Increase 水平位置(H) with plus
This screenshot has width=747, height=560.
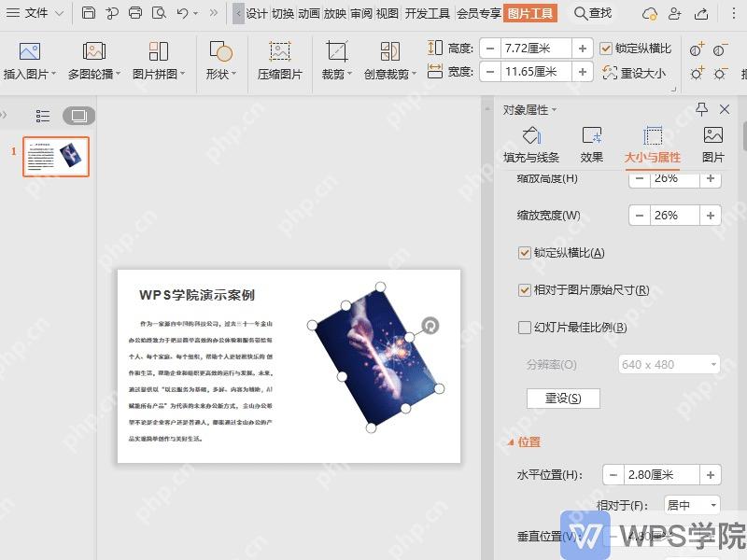coord(711,475)
